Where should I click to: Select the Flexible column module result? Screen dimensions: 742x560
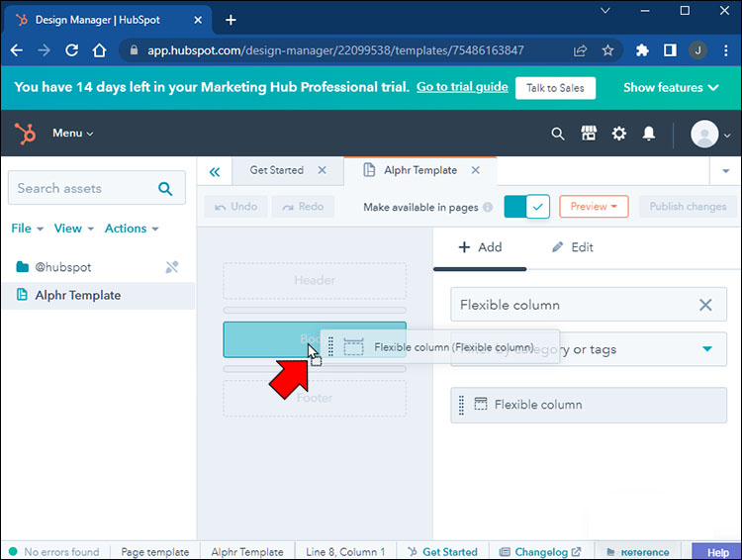point(589,406)
